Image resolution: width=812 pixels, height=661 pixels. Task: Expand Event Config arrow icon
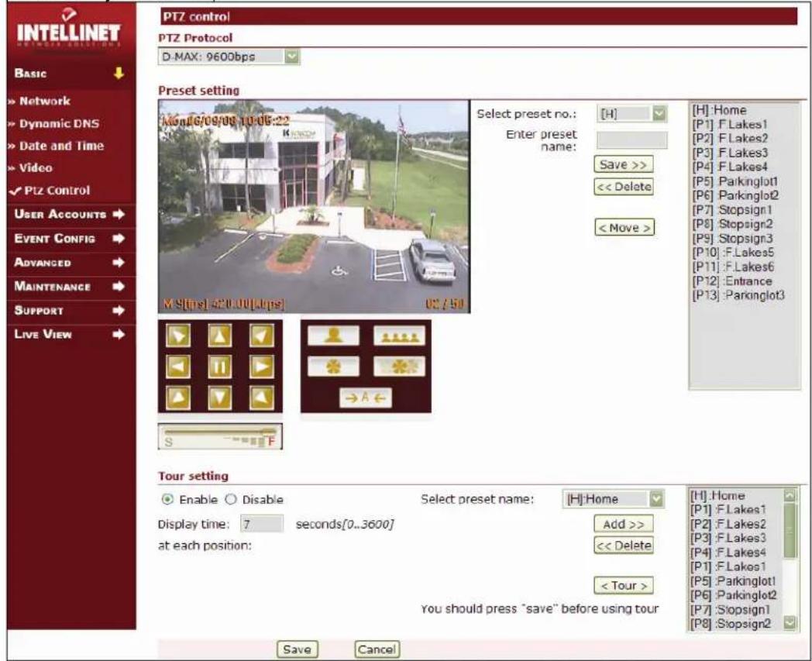click(119, 239)
